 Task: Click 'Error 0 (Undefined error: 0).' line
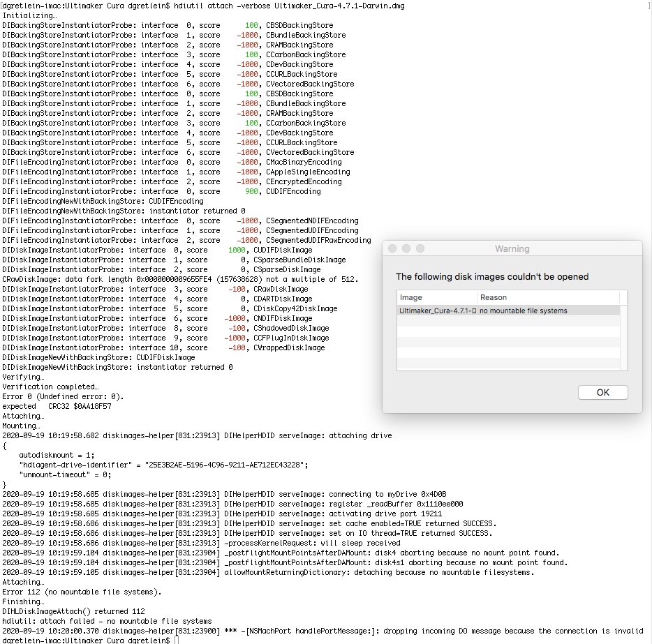(x=63, y=396)
